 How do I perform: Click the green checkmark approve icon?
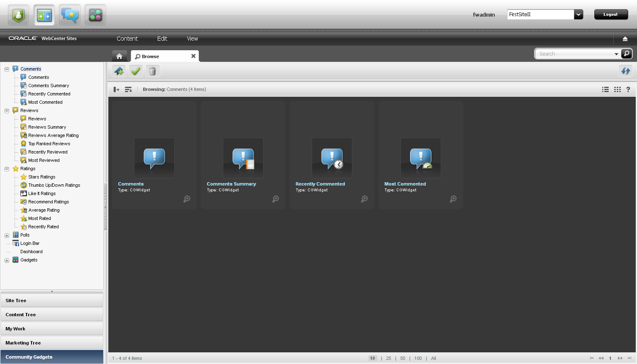[x=136, y=71]
